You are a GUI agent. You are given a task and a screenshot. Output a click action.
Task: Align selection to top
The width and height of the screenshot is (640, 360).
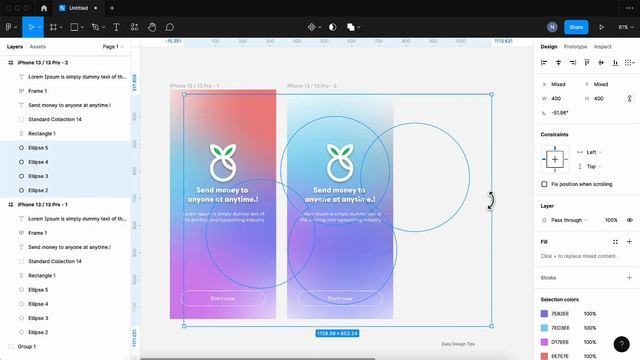(587, 62)
